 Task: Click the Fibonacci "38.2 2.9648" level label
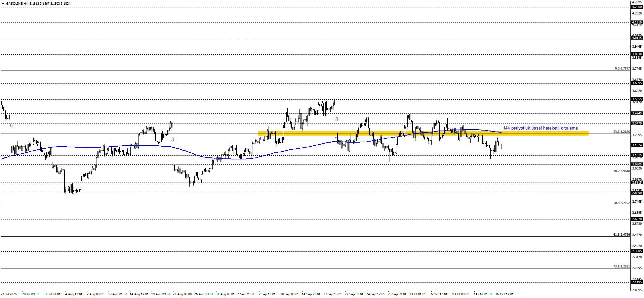pos(621,171)
